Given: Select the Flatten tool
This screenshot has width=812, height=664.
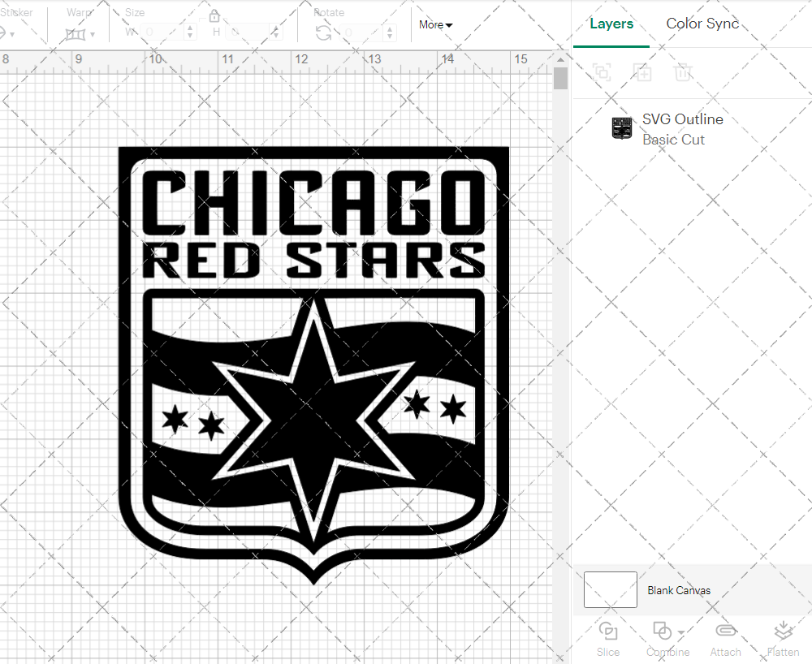Looking at the screenshot, I should coord(783,637).
